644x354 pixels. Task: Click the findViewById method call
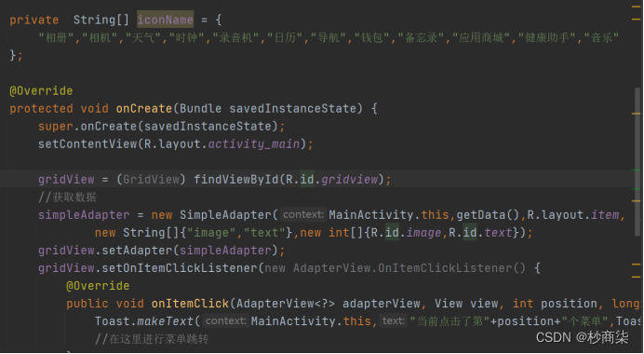pyautogui.click(x=235, y=180)
